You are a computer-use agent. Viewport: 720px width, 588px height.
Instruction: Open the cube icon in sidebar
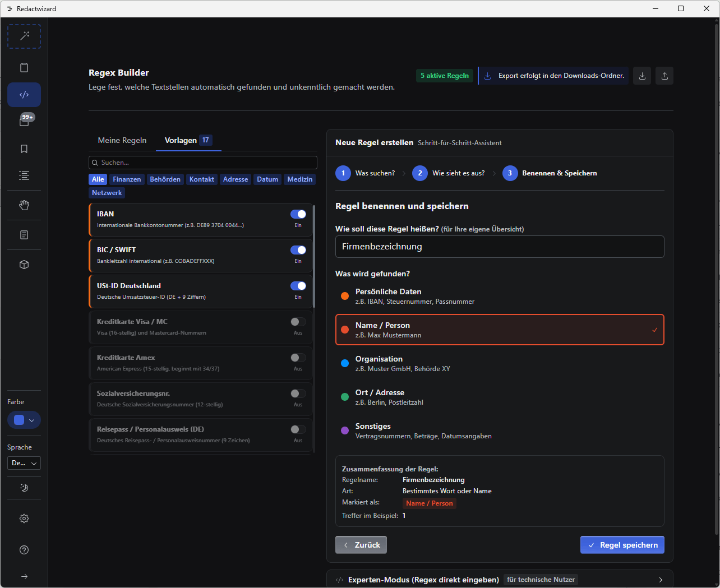pyautogui.click(x=24, y=265)
